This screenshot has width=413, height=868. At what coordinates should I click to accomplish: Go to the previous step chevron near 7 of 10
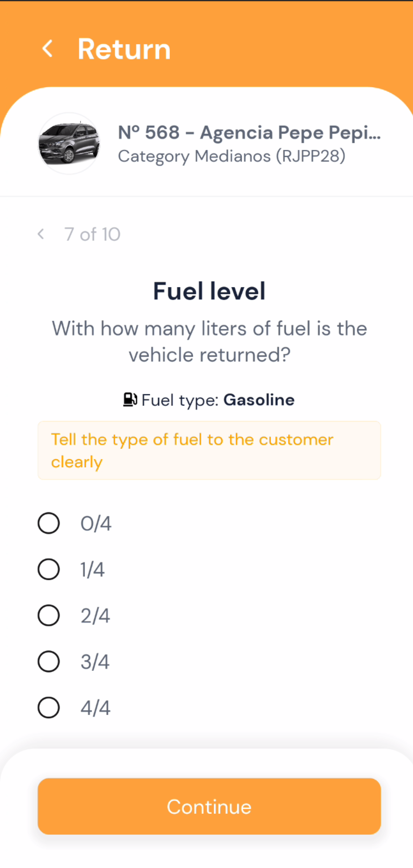41,234
